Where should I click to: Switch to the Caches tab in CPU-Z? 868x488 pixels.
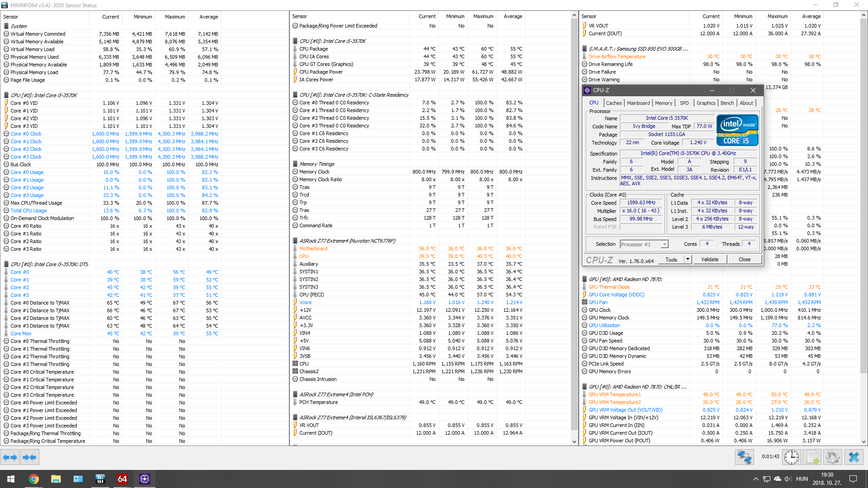point(613,103)
